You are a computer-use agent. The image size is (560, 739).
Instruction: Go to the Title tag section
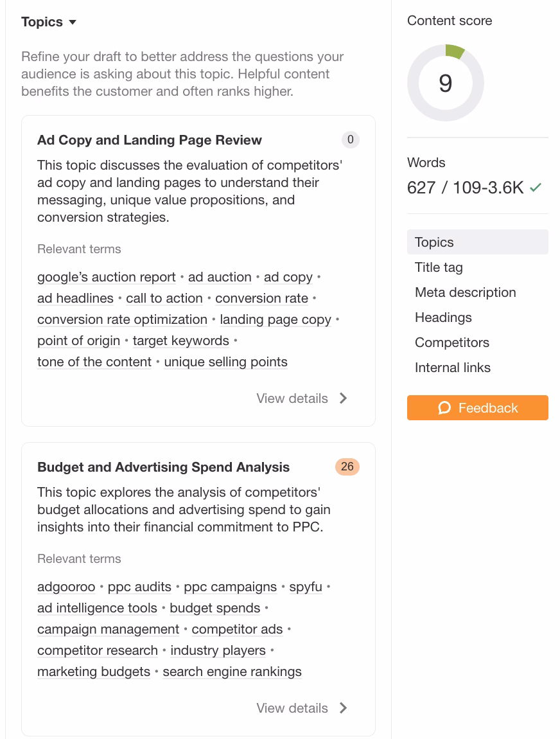[439, 267]
